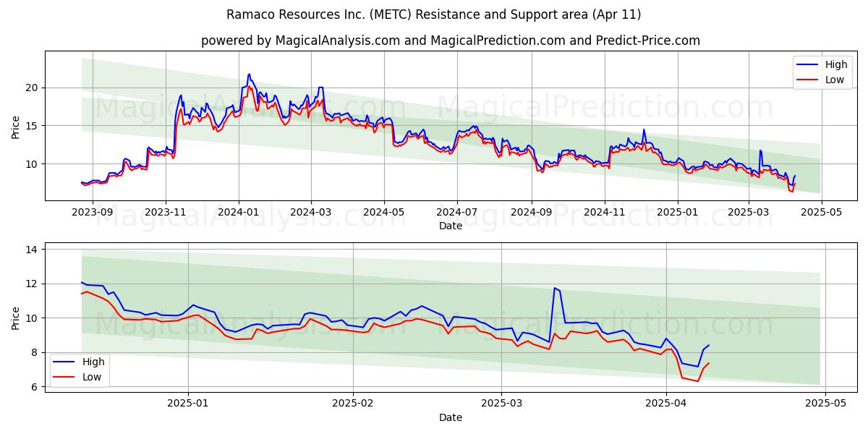Screen dimensions: 868x434
Task: Click the 'Date' label under upper chart
Action: pyautogui.click(x=451, y=226)
